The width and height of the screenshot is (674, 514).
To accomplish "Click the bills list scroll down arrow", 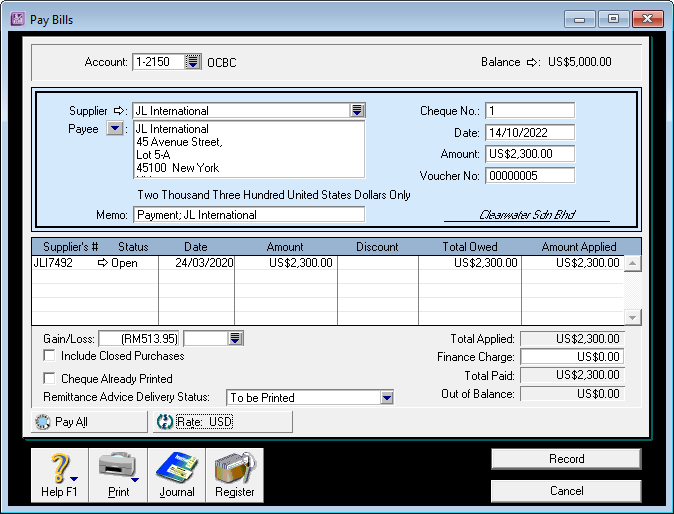I will click(x=632, y=317).
